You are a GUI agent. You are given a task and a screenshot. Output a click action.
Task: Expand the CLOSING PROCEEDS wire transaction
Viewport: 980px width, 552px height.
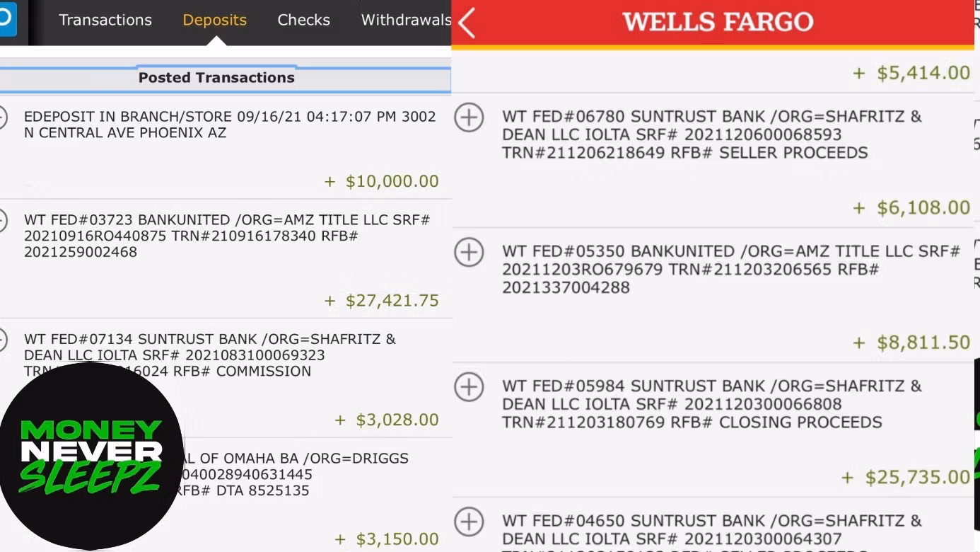tap(469, 387)
